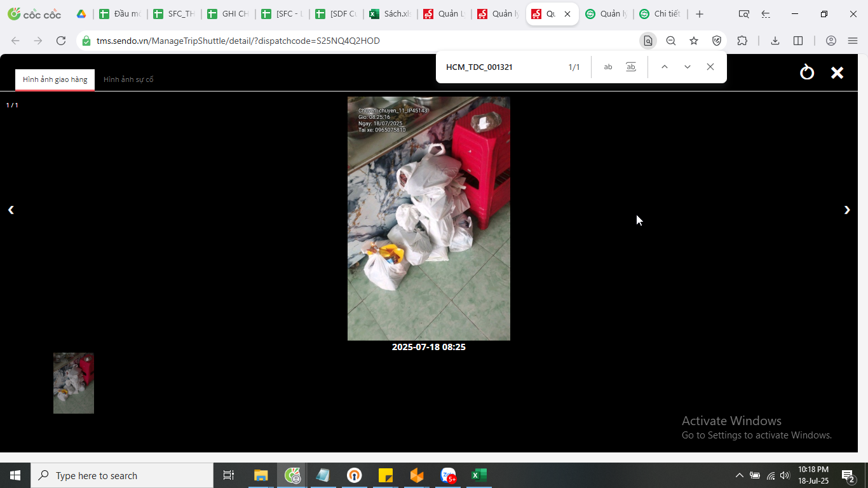Switch to the "Sách.xls" browser tab
Screen dimensions: 868x488
pos(390,14)
